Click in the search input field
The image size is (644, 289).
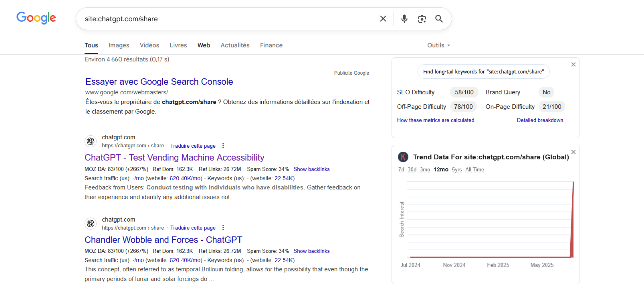tap(228, 19)
